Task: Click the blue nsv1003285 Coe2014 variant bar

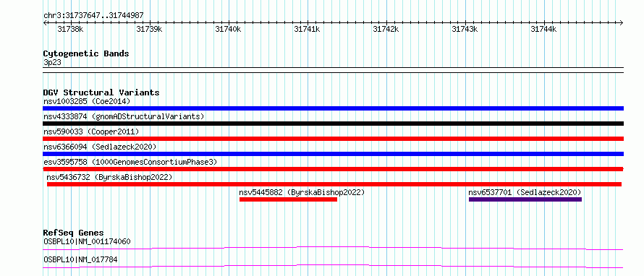Action: point(333,108)
